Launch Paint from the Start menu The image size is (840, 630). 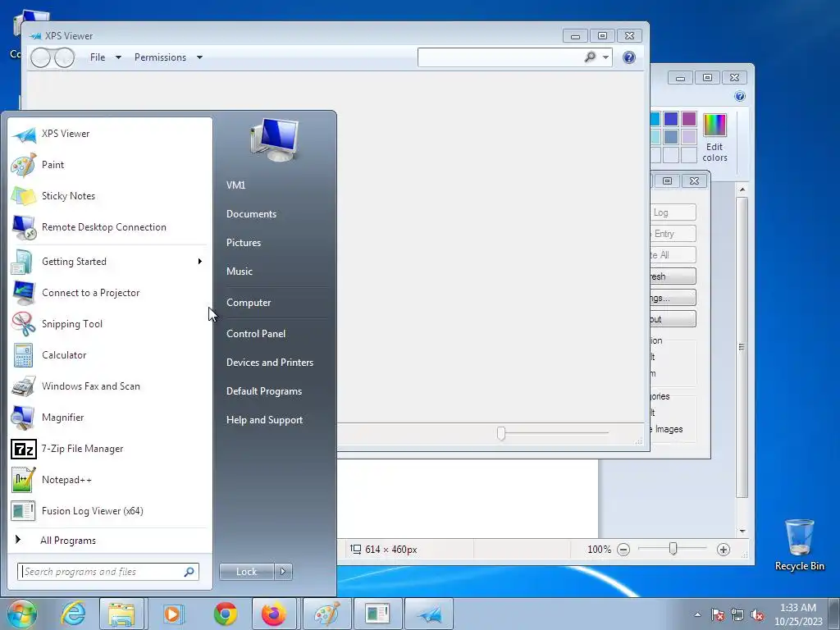click(109, 165)
